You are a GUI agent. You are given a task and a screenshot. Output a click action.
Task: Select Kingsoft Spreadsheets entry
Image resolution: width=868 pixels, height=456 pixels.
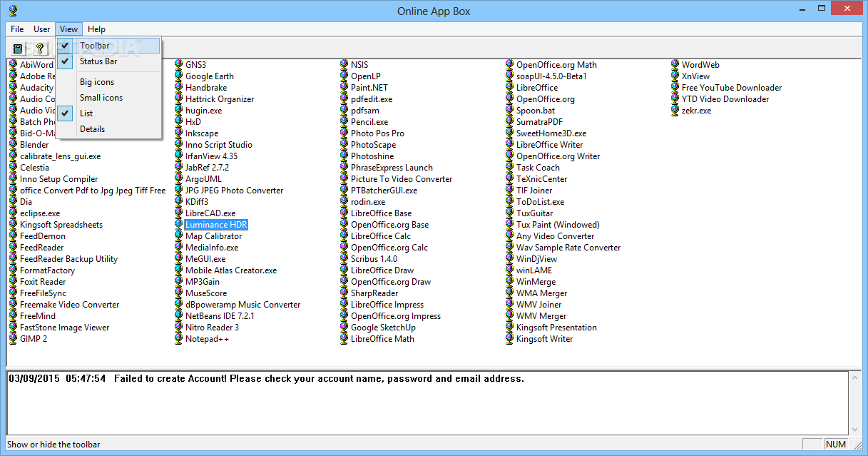click(x=61, y=225)
